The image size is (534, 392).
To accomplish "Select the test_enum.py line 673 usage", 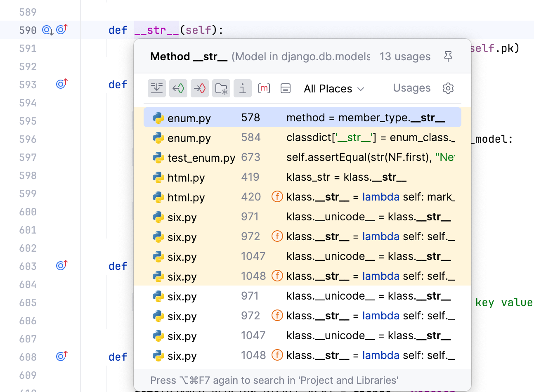I will point(302,157).
